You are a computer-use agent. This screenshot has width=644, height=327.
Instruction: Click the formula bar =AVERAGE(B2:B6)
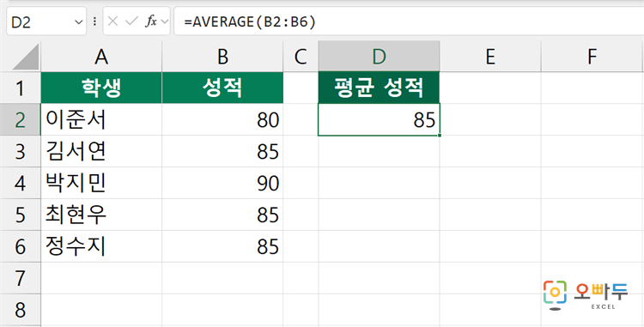coord(409,21)
